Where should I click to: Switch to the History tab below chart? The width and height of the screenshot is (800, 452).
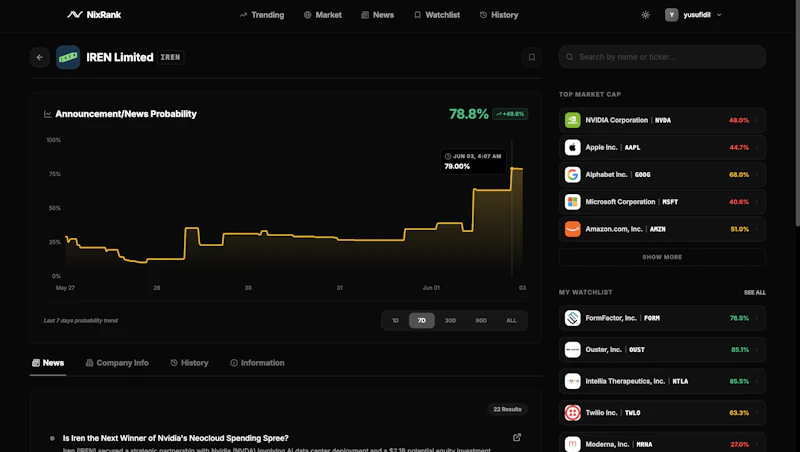(189, 363)
